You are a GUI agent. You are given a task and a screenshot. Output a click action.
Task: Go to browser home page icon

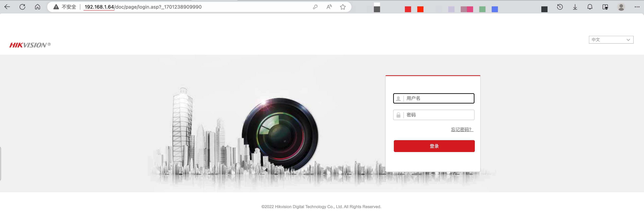click(38, 7)
